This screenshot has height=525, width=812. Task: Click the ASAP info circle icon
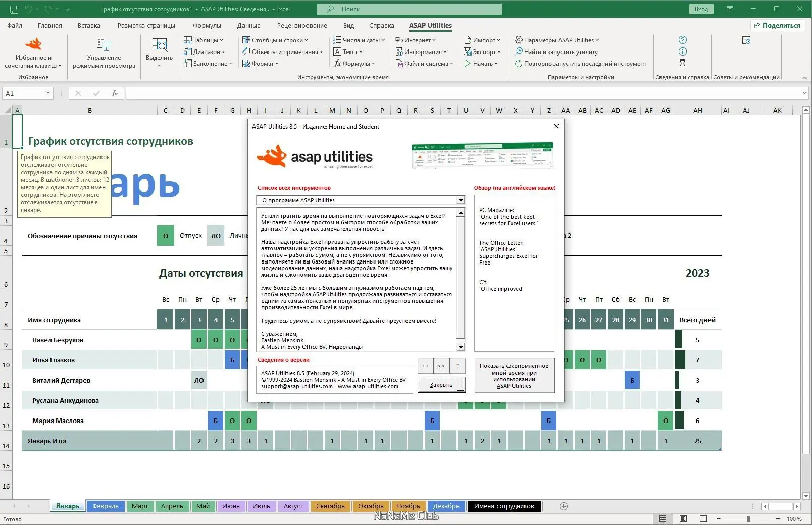[x=682, y=51]
